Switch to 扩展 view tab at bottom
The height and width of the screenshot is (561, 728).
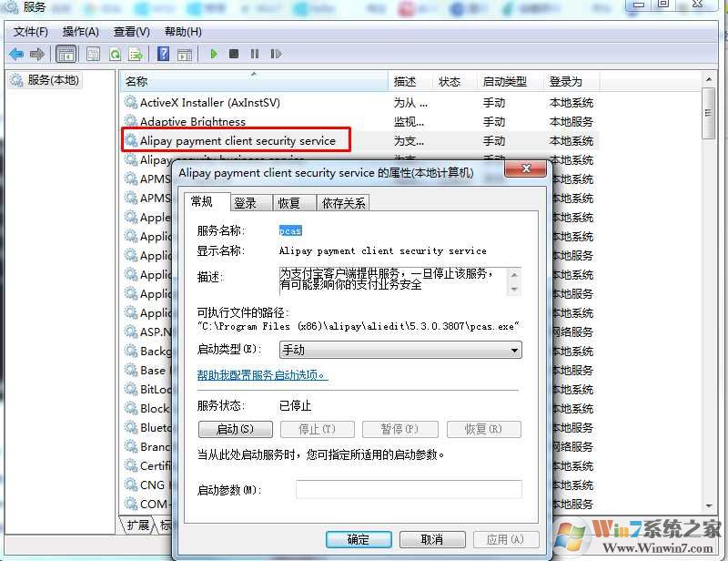click(x=138, y=525)
